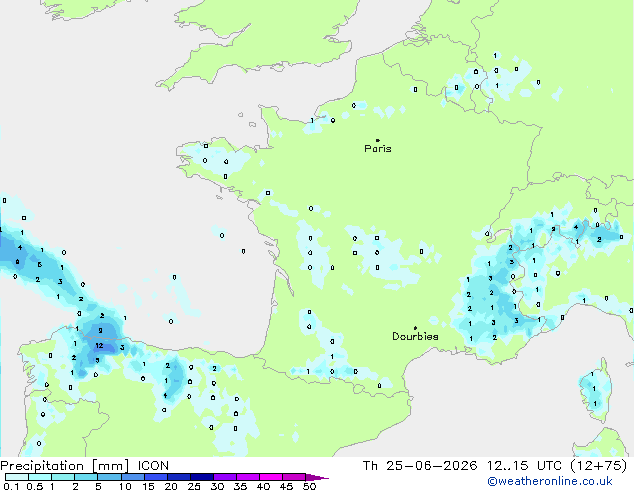Click the Dourbies location dot marker
Screen dimensions: 634x490
point(415,328)
